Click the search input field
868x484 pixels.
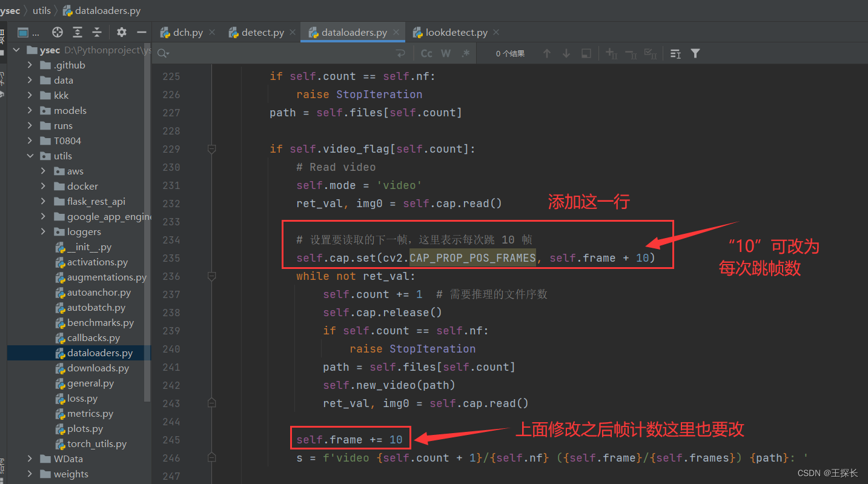click(x=273, y=53)
